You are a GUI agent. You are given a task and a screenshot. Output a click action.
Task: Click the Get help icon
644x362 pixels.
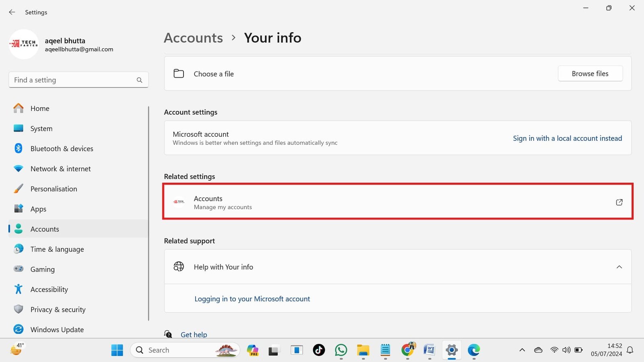pyautogui.click(x=168, y=334)
